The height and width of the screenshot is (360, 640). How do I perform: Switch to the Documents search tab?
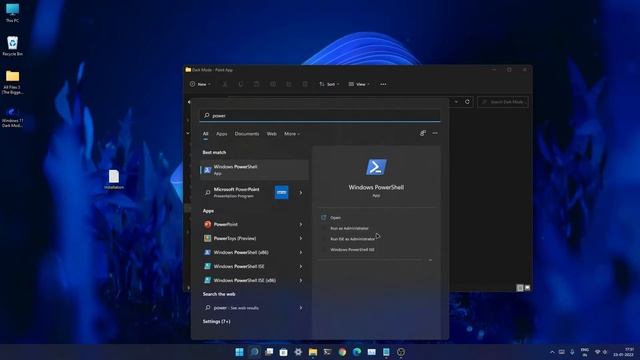[x=247, y=134]
